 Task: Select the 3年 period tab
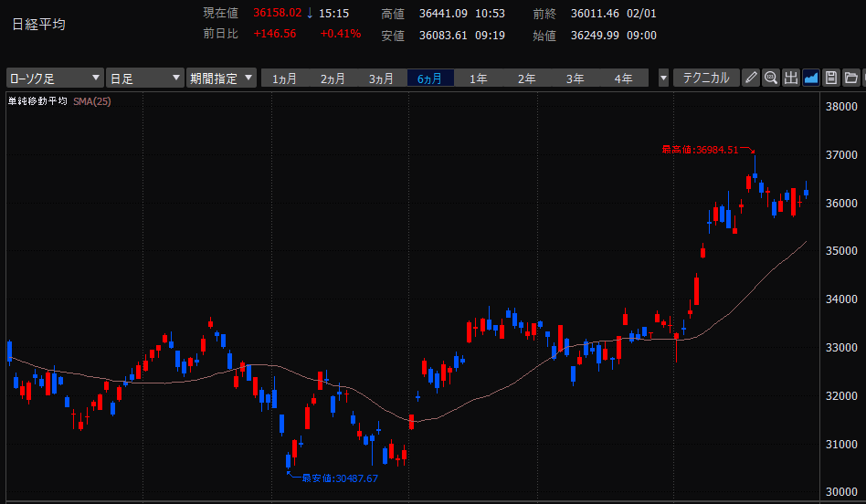coord(575,79)
